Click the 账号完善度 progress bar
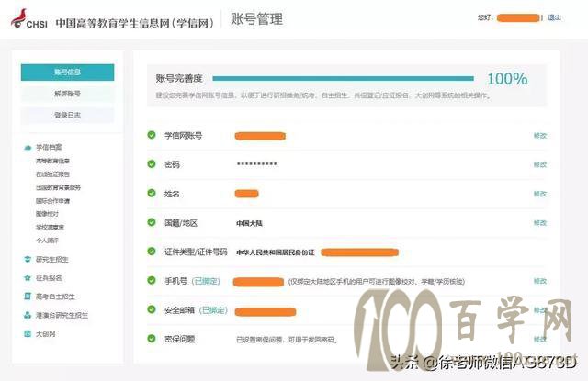This screenshot has height=381, width=588. tap(343, 78)
